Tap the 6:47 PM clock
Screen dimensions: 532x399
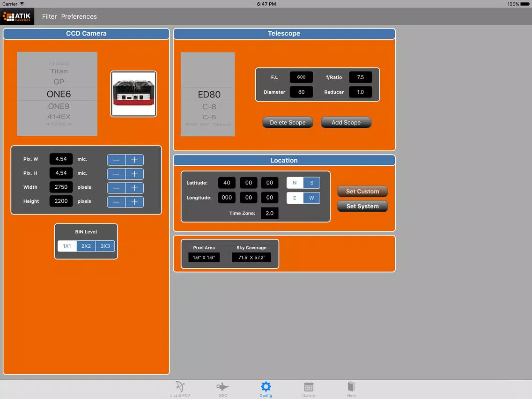[266, 4]
